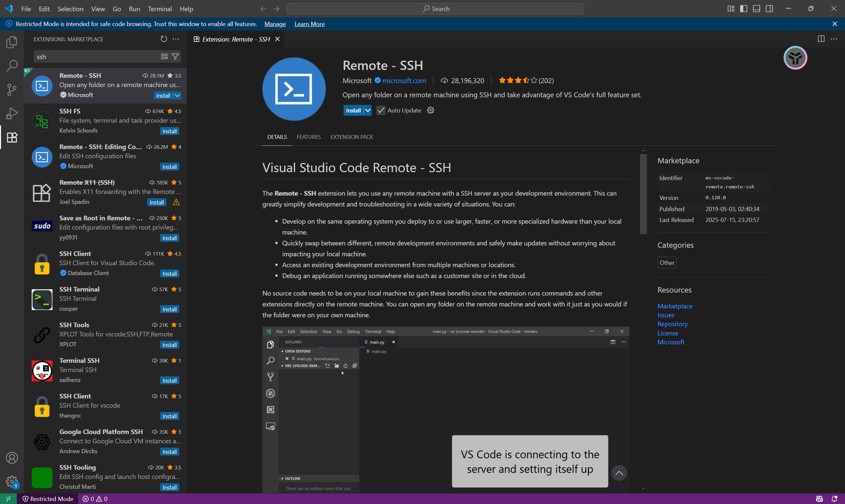Open the Accounts icon in activity bar

[x=12, y=458]
